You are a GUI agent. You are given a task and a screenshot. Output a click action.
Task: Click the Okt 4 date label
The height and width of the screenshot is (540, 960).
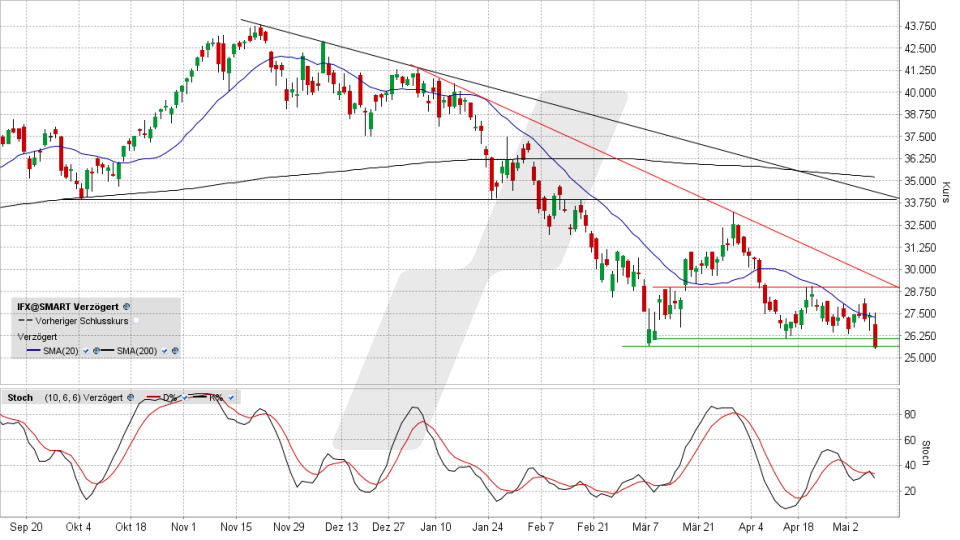tap(78, 527)
